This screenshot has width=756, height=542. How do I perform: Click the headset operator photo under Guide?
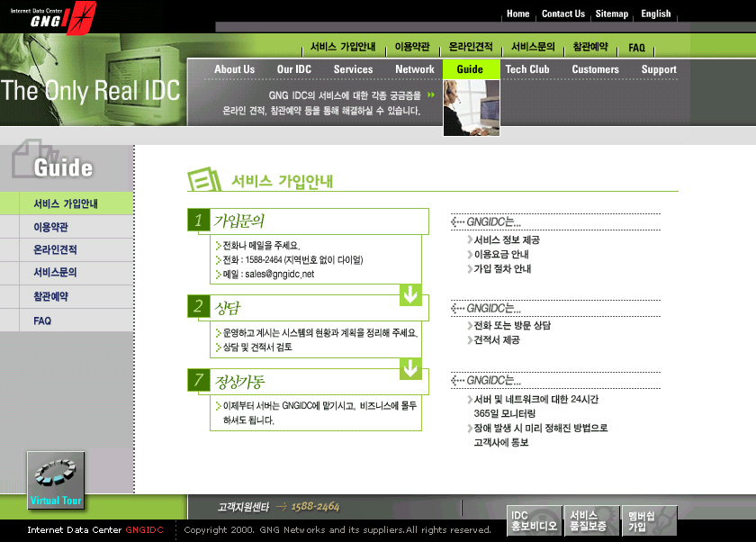472,108
